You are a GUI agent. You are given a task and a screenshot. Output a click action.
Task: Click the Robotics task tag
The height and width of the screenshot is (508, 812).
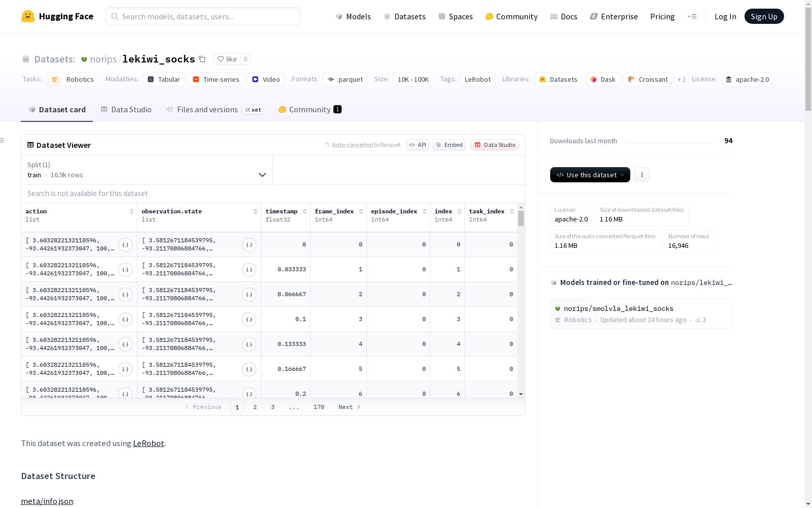coord(73,79)
